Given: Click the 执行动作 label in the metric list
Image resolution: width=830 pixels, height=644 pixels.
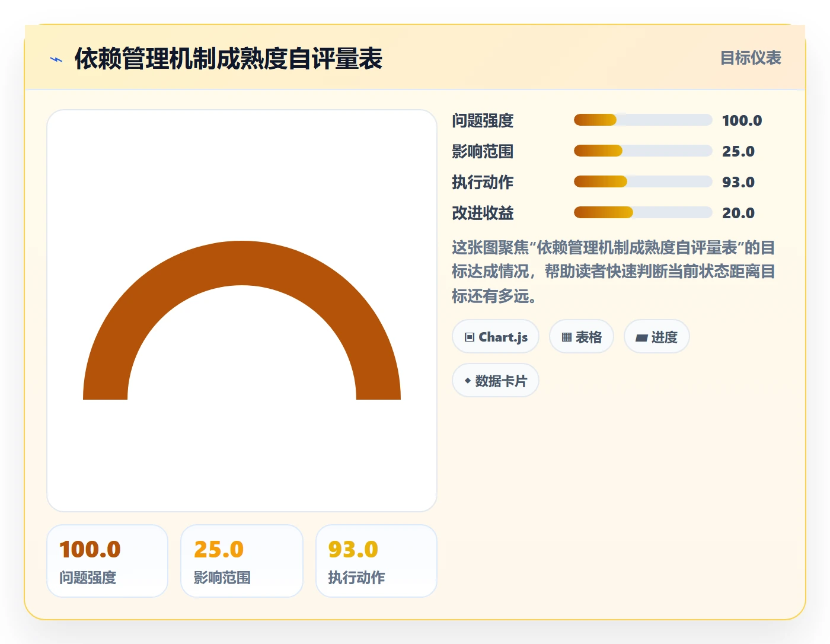Looking at the screenshot, I should coord(483,182).
